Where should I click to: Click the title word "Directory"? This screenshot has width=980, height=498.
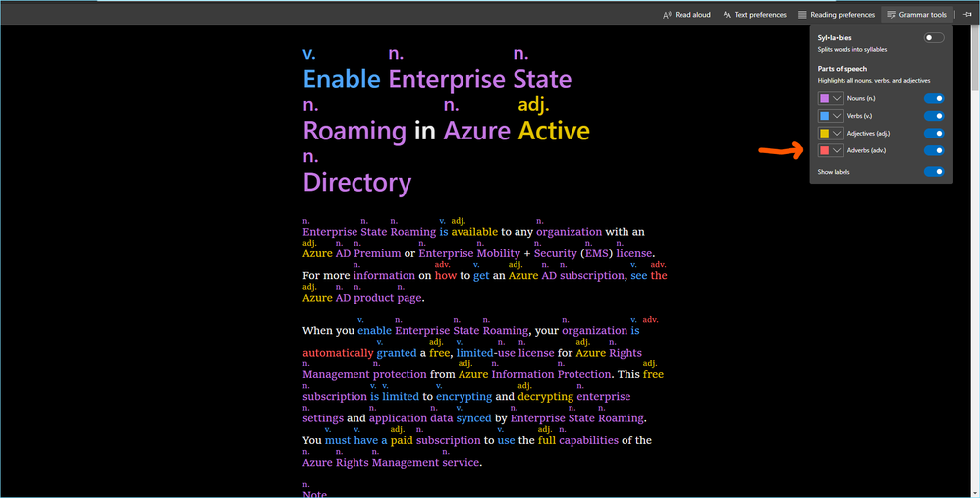[x=357, y=183]
